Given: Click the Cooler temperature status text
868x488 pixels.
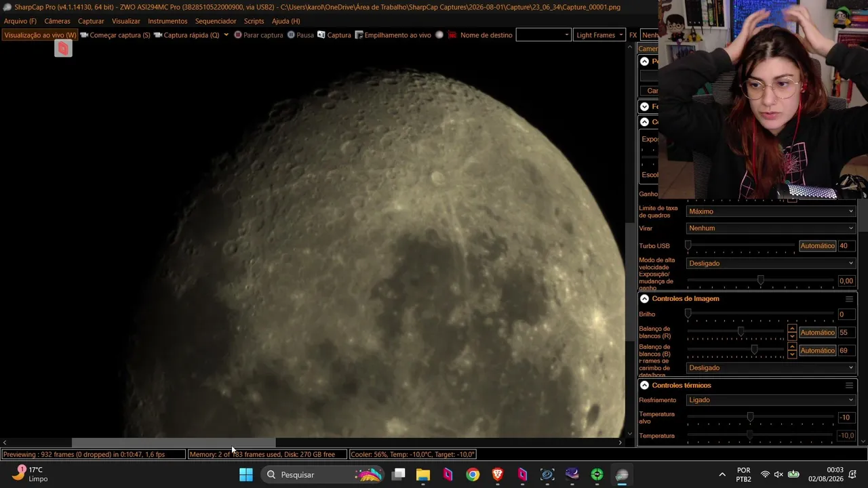Looking at the screenshot, I should 412,454.
